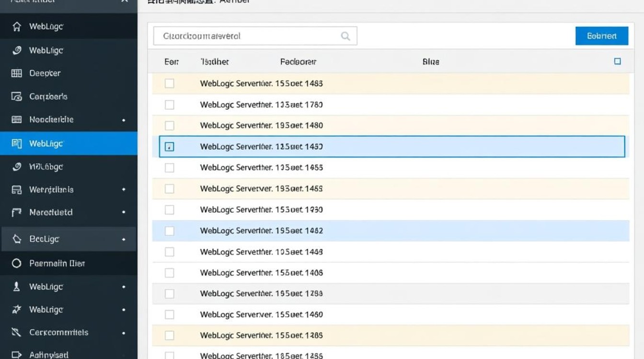Click the circle icon beside Peenneiln Bier
The width and height of the screenshot is (644, 359).
coord(17,263)
